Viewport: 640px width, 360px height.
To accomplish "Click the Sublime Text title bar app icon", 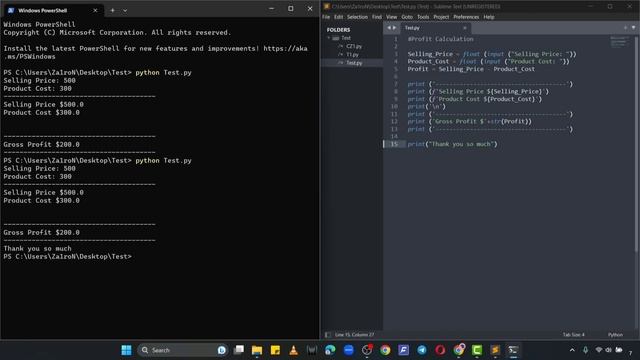I will (327, 7).
